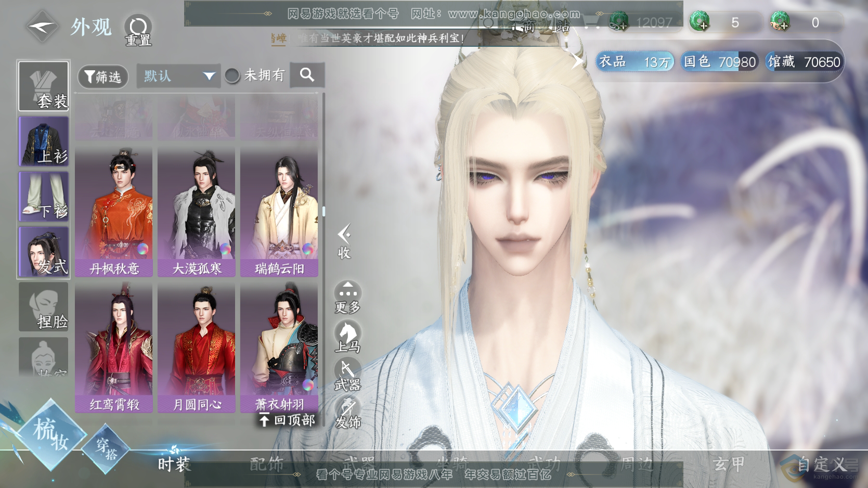The image size is (868, 488).
Task: Open the 下衫 lower garment category
Action: pyautogui.click(x=44, y=196)
